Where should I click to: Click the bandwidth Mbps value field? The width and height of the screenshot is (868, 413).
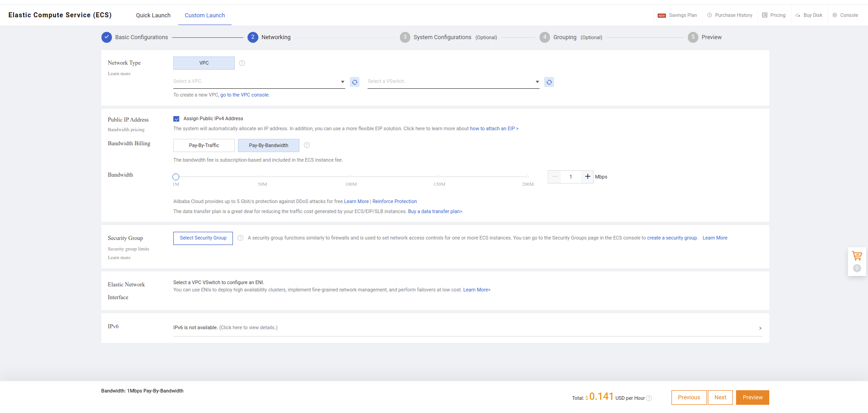coord(571,177)
